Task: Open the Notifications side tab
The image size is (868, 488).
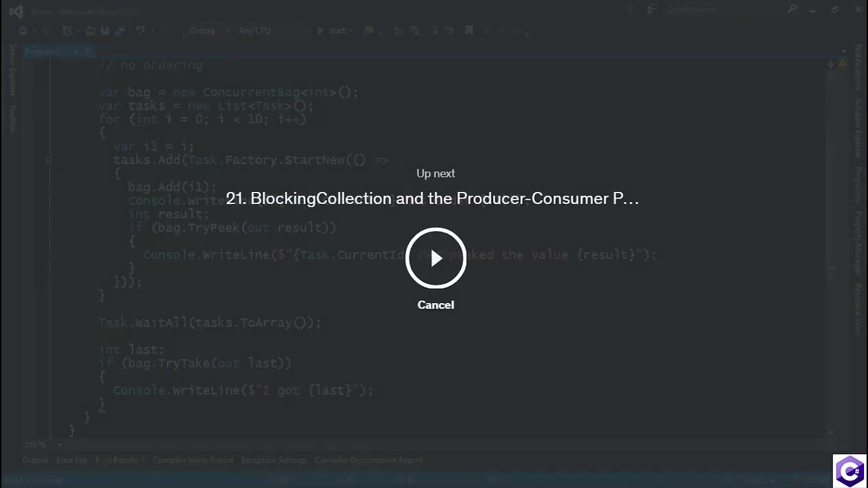Action: coord(858,68)
